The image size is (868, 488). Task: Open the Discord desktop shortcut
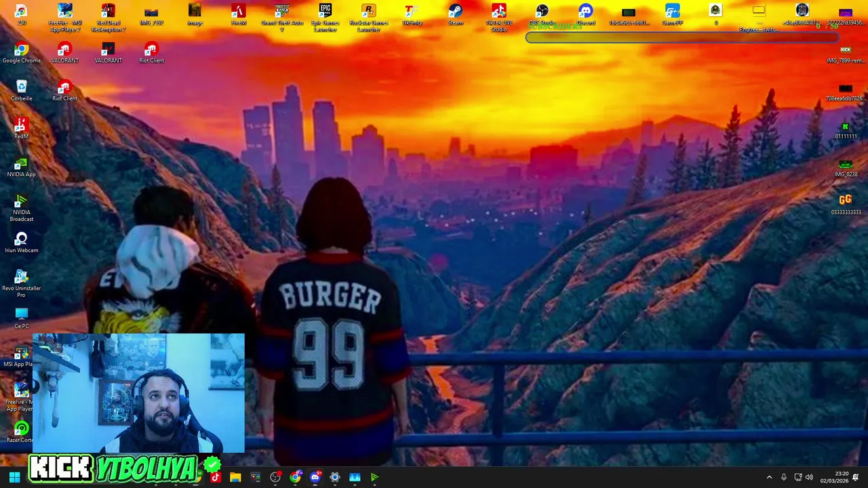pos(585,15)
